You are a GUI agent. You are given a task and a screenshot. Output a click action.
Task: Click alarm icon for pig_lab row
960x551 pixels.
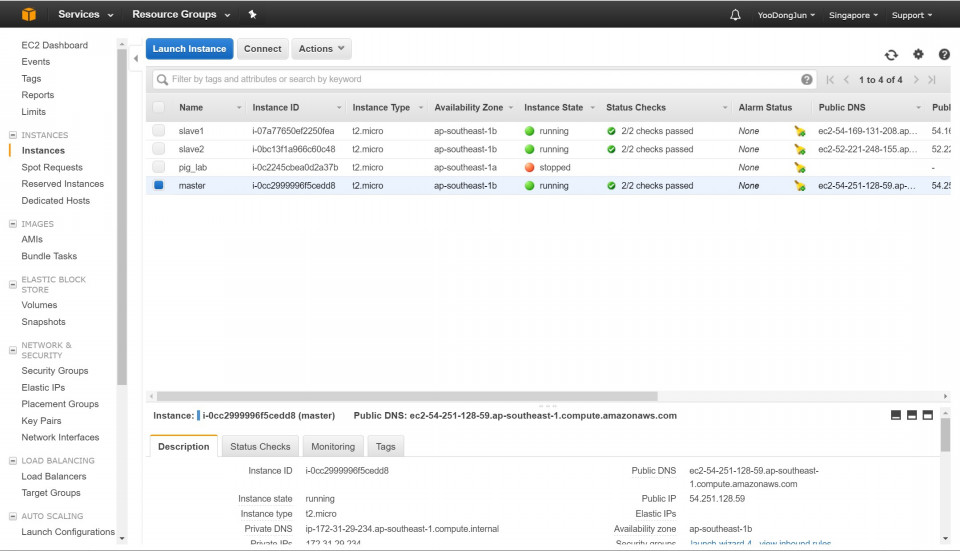point(800,168)
